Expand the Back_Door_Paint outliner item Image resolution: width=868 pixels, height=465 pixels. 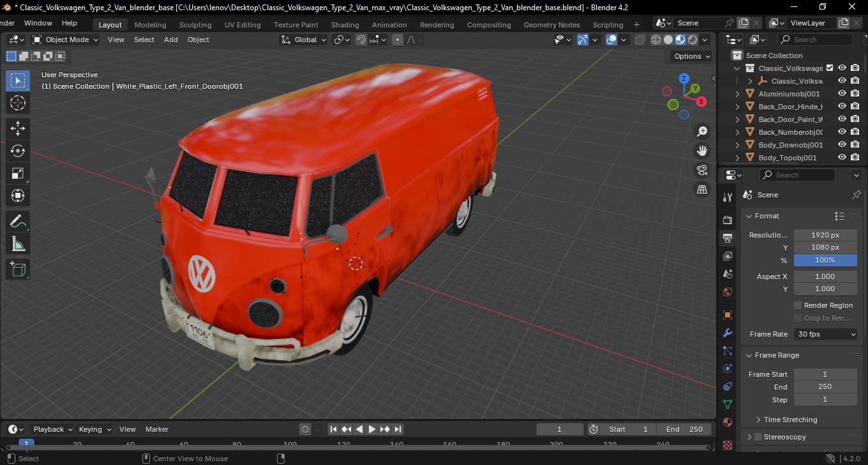tap(738, 119)
